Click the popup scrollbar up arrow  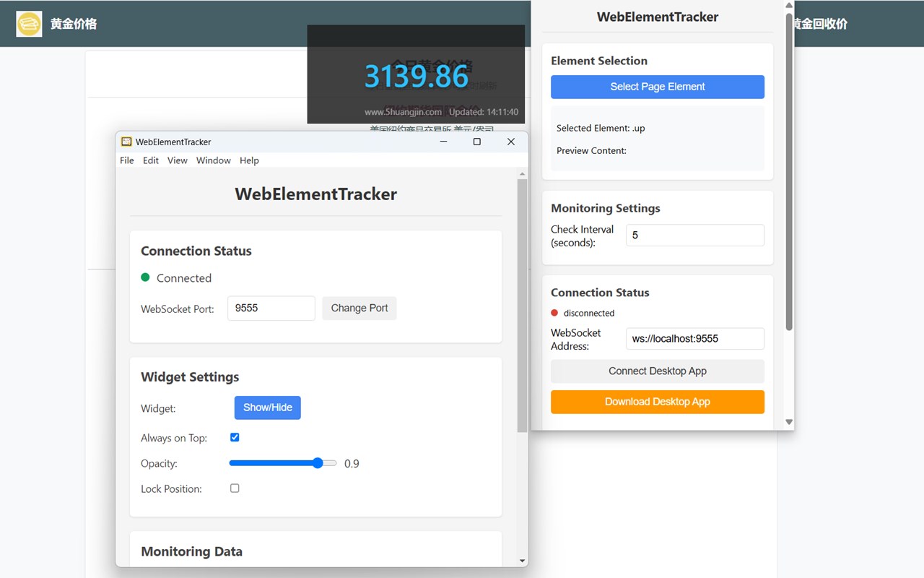click(x=789, y=6)
